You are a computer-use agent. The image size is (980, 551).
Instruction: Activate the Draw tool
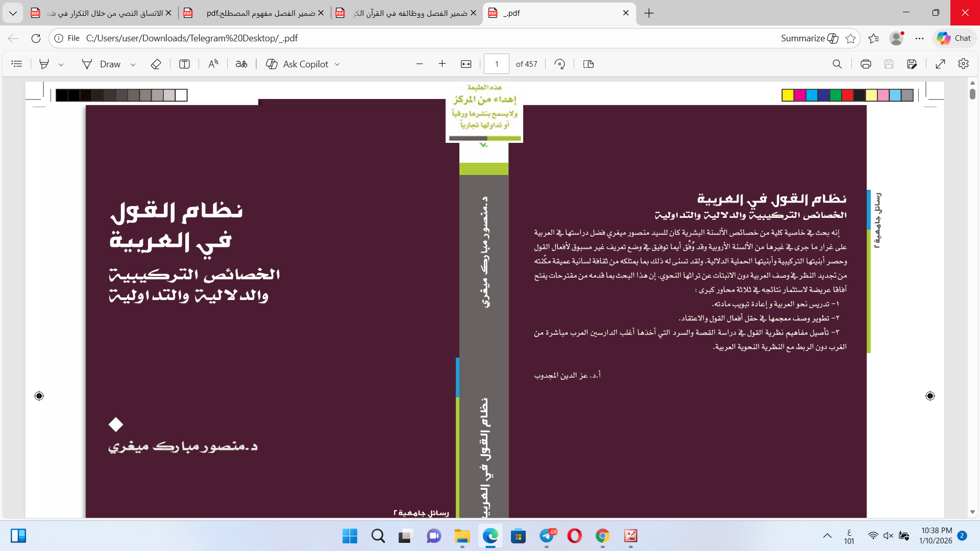[101, 64]
